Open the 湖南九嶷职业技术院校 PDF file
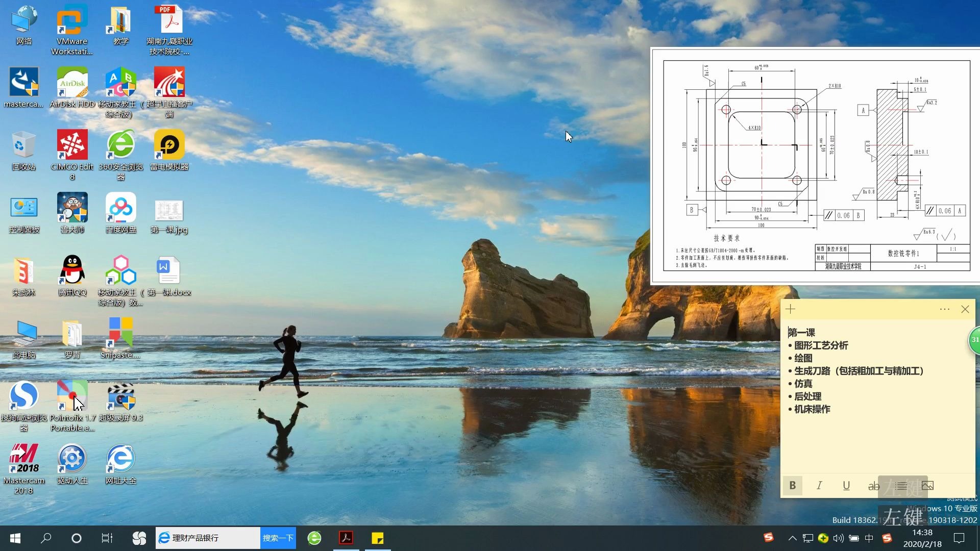Screen dimensions: 980x551 click(x=169, y=30)
